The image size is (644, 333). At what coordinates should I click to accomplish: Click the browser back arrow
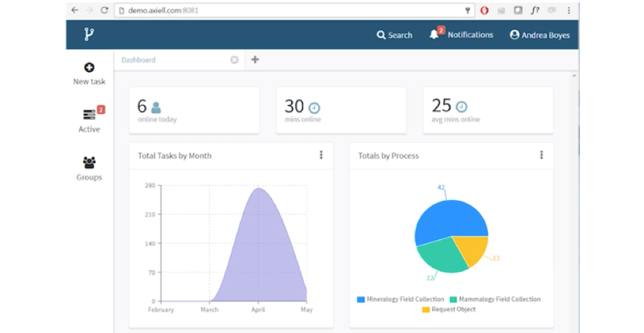coord(75,10)
